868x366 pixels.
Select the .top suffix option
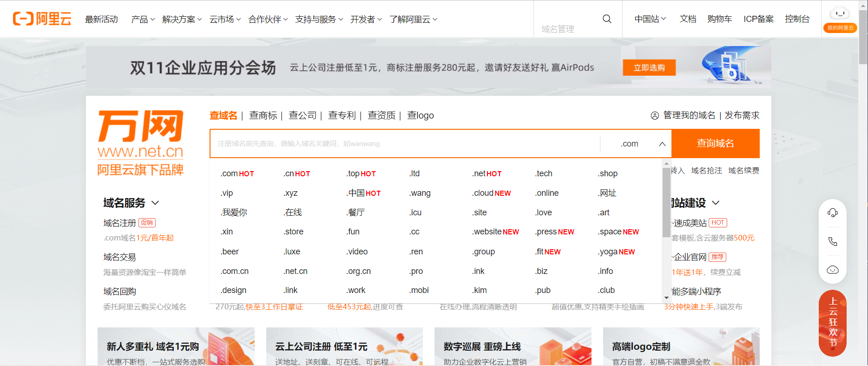tap(361, 173)
